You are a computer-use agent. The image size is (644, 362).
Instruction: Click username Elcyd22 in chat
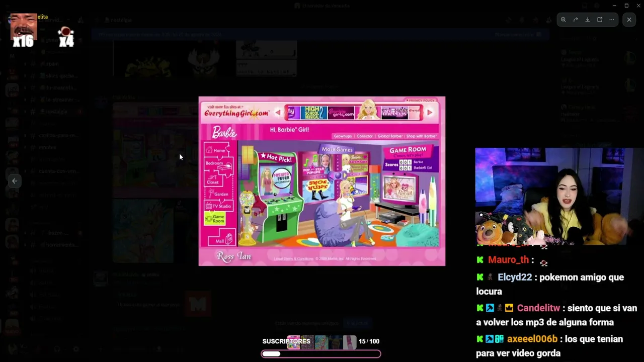(515, 277)
